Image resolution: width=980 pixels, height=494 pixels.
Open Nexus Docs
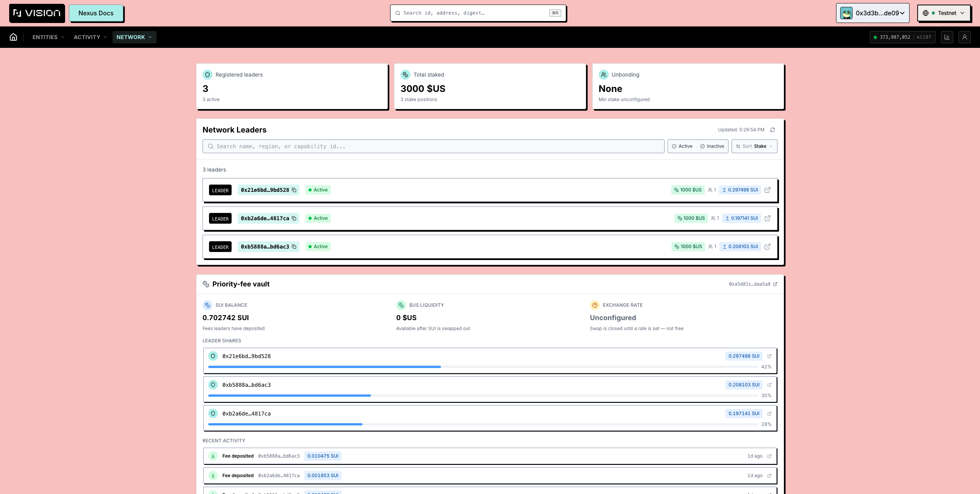(x=96, y=13)
